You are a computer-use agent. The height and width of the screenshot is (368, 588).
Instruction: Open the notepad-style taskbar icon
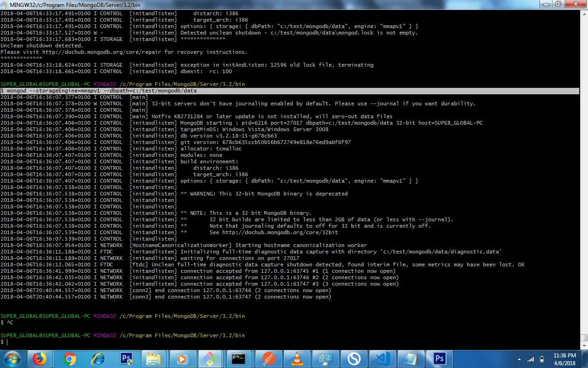point(410,359)
